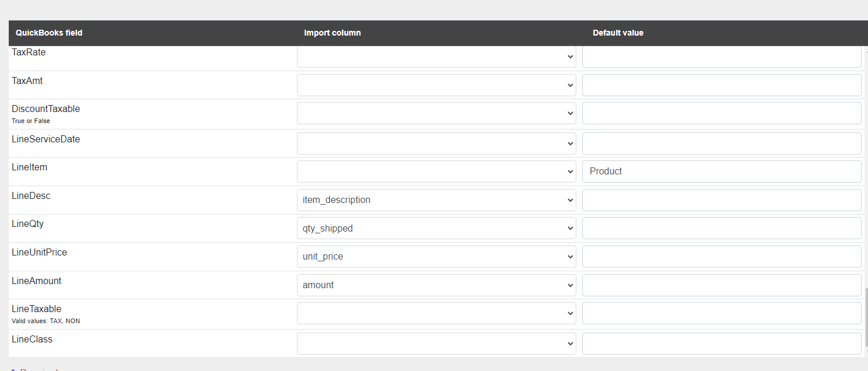Open the LineTaxable import column dropdown

click(x=436, y=313)
